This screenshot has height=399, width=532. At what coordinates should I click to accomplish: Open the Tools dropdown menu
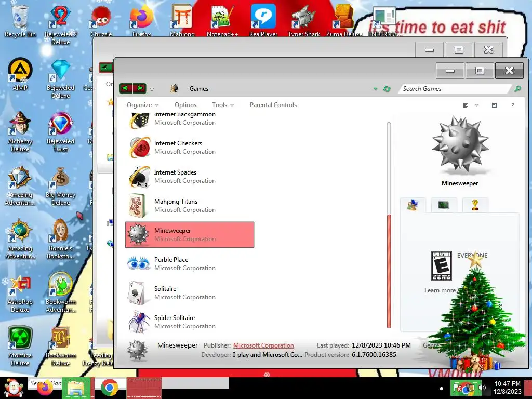coord(223,105)
